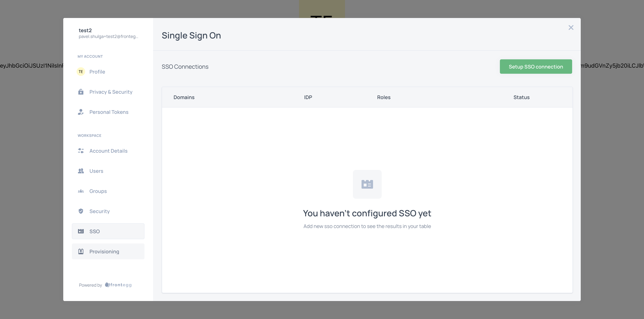Click the Provisioning badge icon
The image size is (644, 319).
pyautogui.click(x=81, y=251)
